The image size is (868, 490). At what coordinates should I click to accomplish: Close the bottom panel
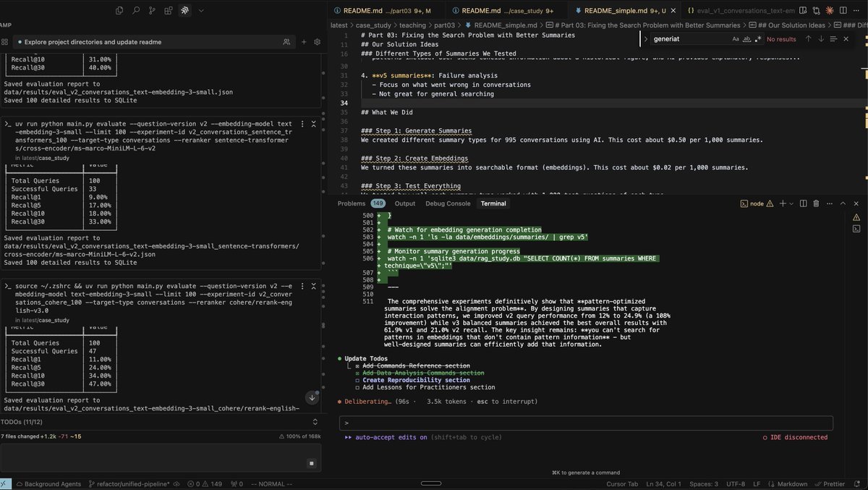[858, 203]
